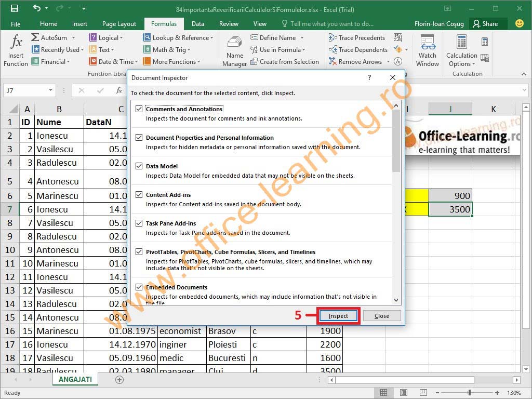This screenshot has height=399, width=532.
Task: Click the Calculate Now icon
Action: pyautogui.click(x=485, y=42)
